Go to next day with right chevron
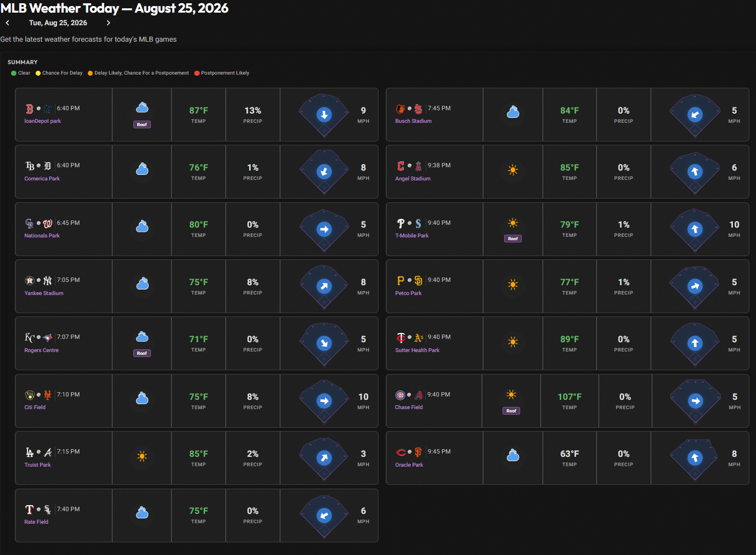The width and height of the screenshot is (756, 555). pyautogui.click(x=108, y=23)
